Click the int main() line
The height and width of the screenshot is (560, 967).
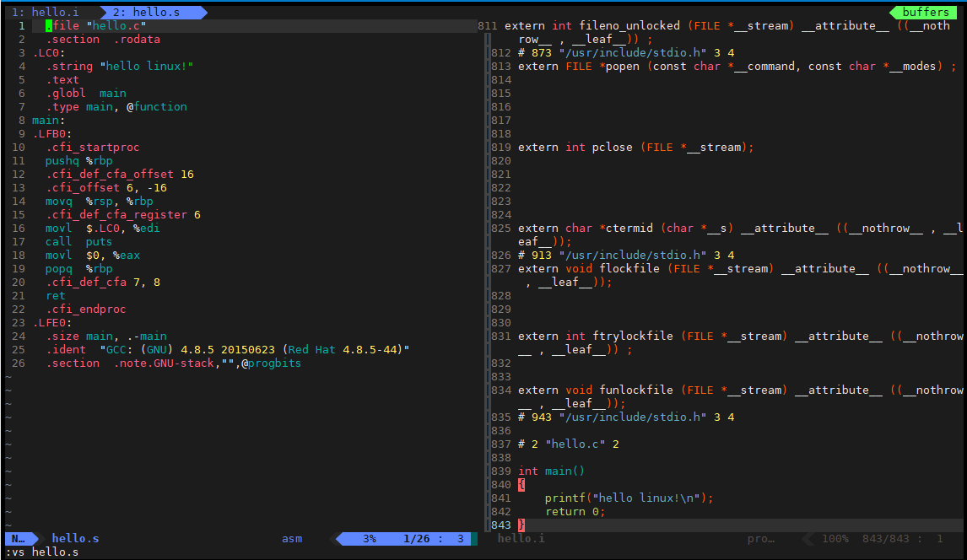551,473
